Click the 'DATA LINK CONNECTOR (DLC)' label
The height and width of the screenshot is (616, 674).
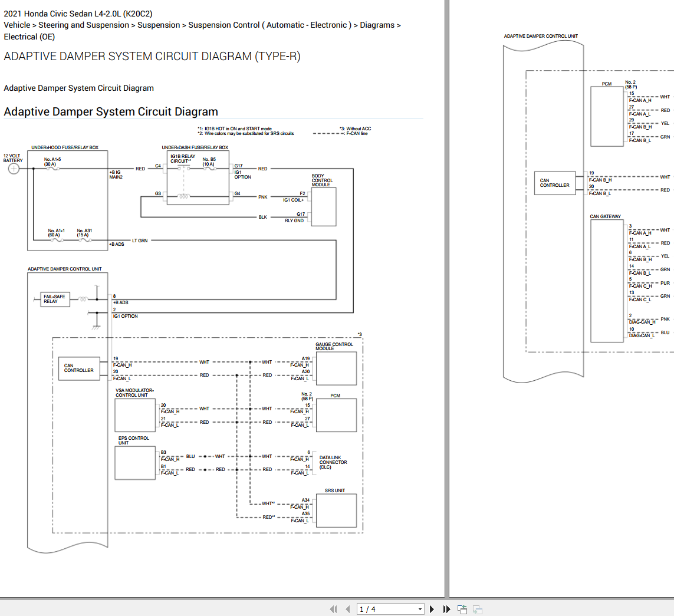(333, 462)
